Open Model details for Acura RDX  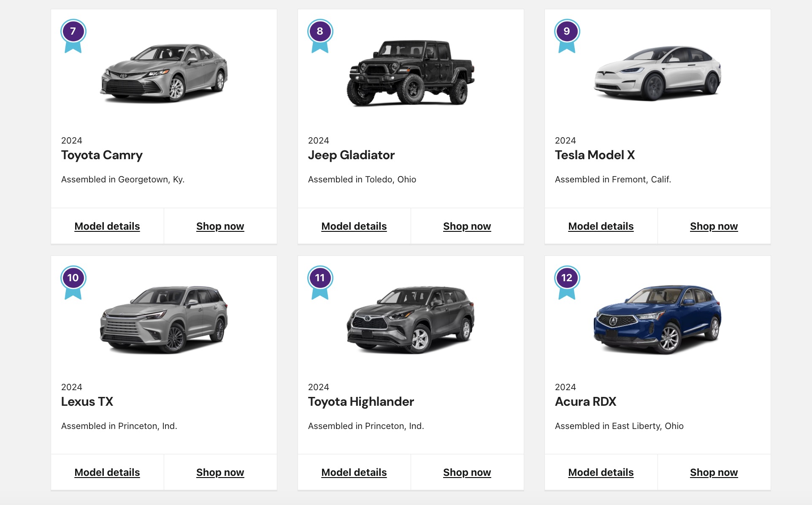601,472
